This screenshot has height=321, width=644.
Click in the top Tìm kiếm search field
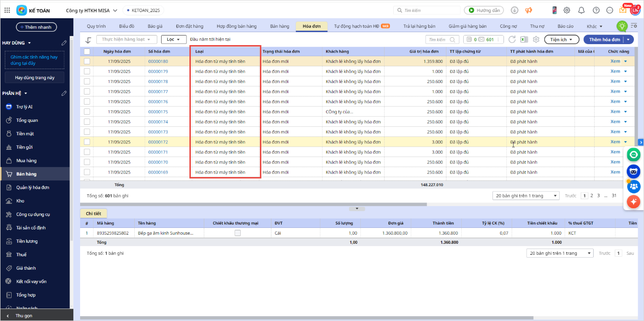pos(427,10)
